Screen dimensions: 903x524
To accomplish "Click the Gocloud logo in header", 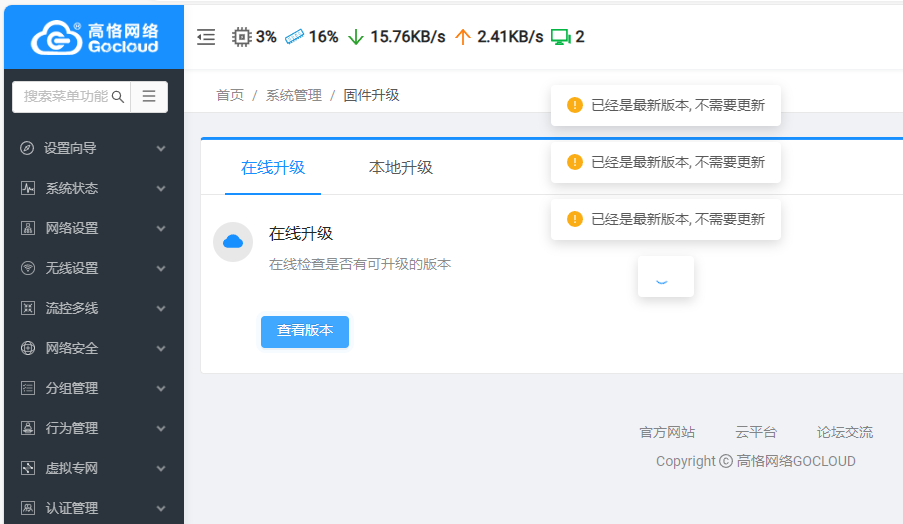I will [x=92, y=37].
